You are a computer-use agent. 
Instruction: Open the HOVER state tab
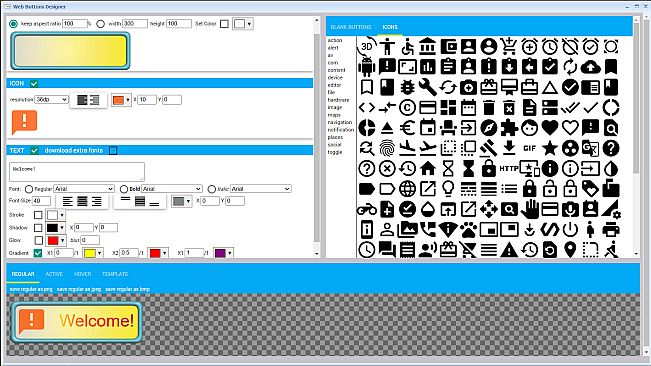tap(83, 274)
